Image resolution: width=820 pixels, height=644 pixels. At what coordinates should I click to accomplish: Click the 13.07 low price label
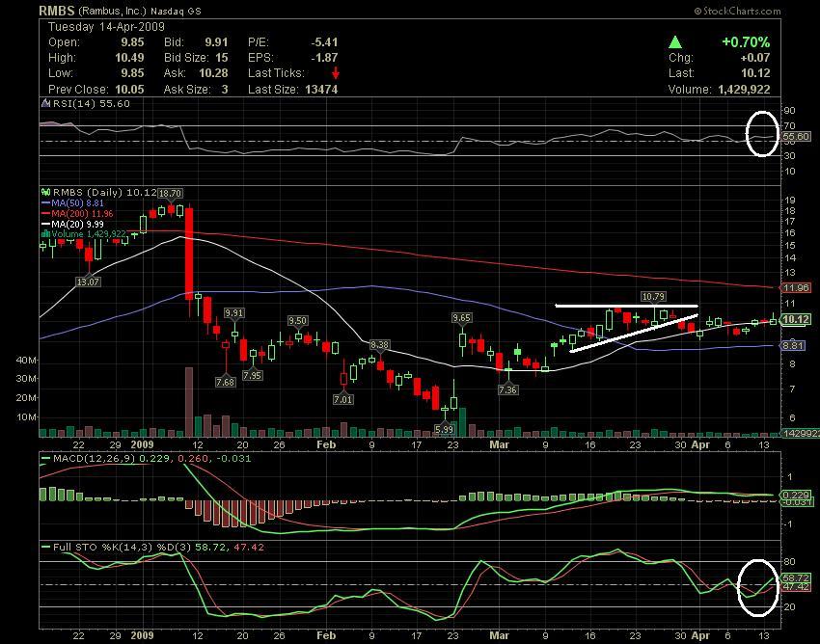point(88,282)
